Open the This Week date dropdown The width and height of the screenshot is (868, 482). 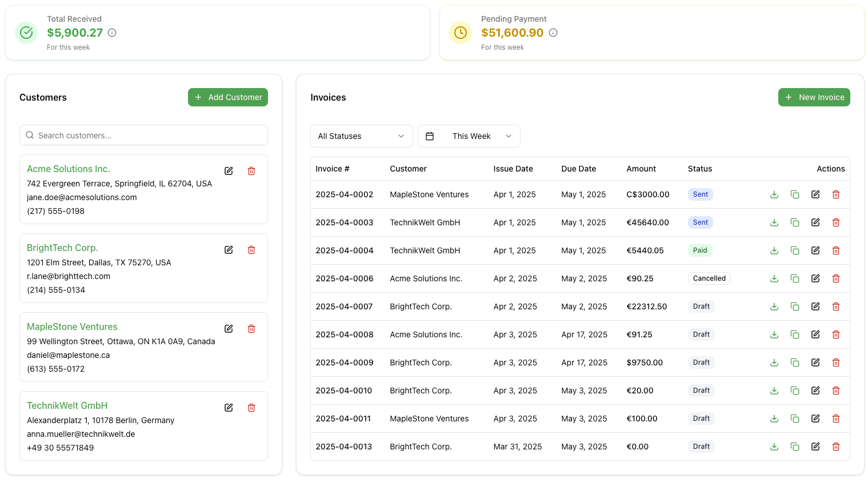click(x=469, y=136)
